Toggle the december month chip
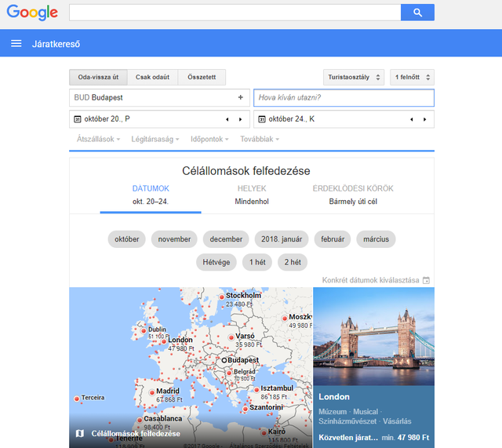This screenshot has width=502, height=448. (x=226, y=239)
